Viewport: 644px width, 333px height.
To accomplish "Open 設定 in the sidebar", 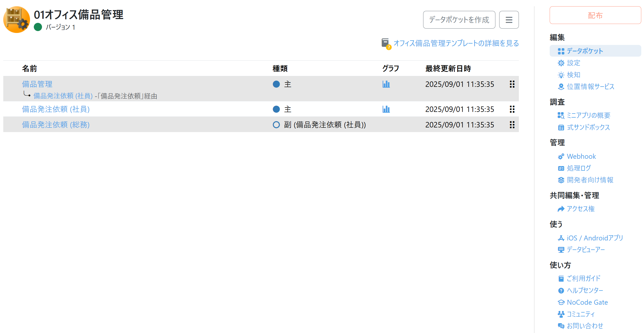I will pyautogui.click(x=573, y=63).
